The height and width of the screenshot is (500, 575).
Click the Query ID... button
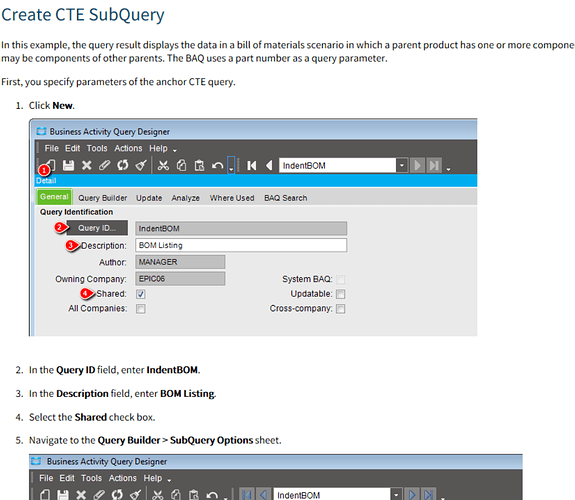point(97,228)
